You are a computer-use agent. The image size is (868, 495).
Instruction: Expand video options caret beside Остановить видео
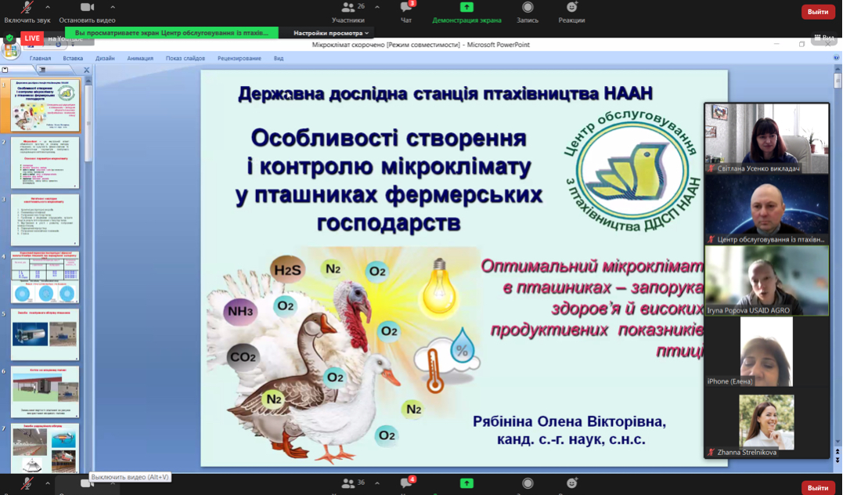click(113, 7)
